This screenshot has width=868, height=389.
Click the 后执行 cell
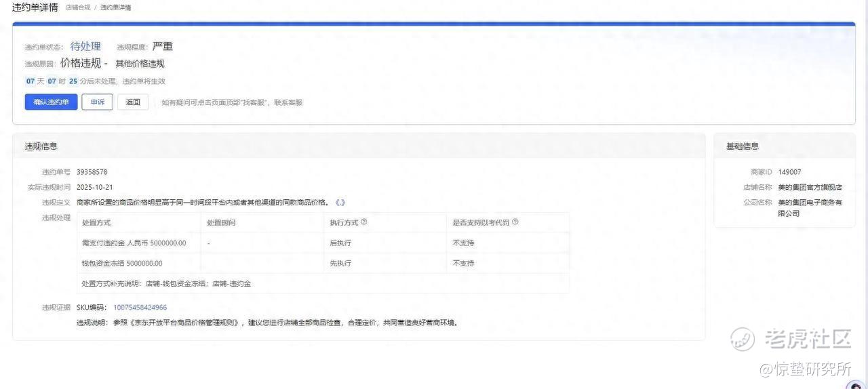384,243
